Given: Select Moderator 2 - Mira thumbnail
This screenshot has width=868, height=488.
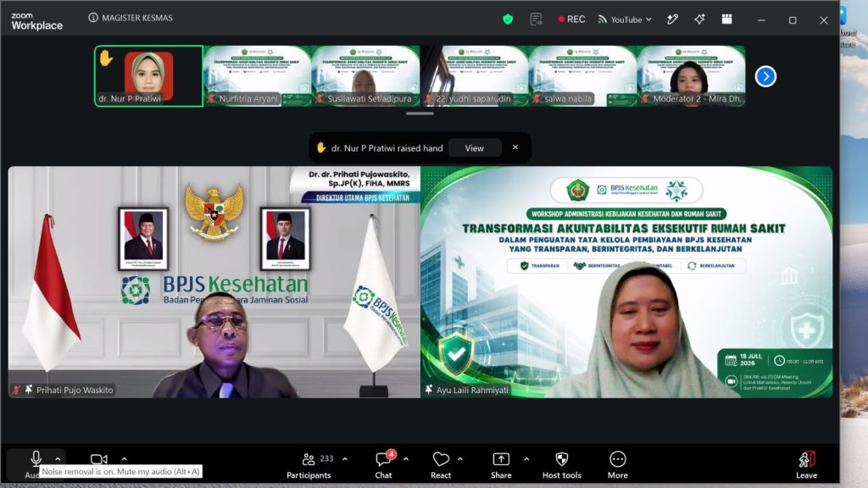Looking at the screenshot, I should (x=692, y=75).
